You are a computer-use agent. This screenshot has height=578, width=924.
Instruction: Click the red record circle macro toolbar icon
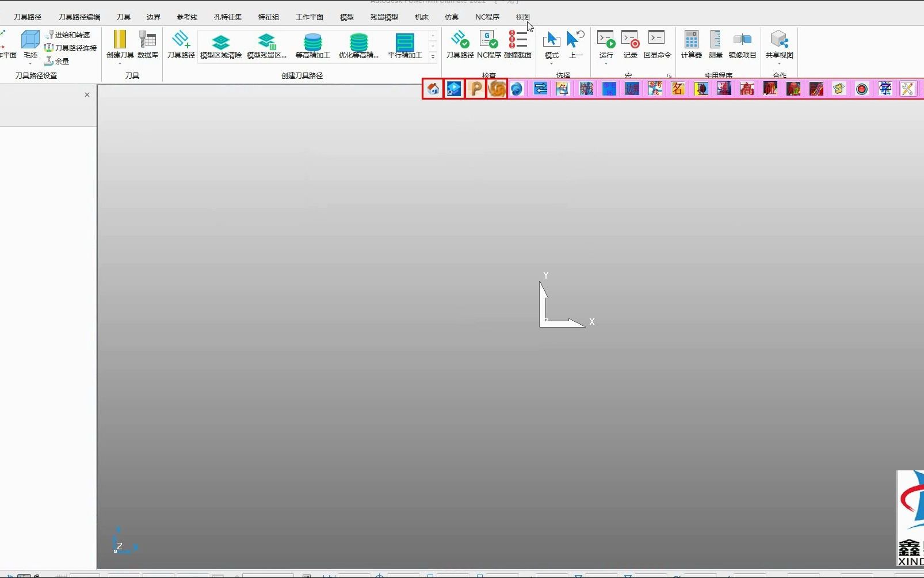862,89
